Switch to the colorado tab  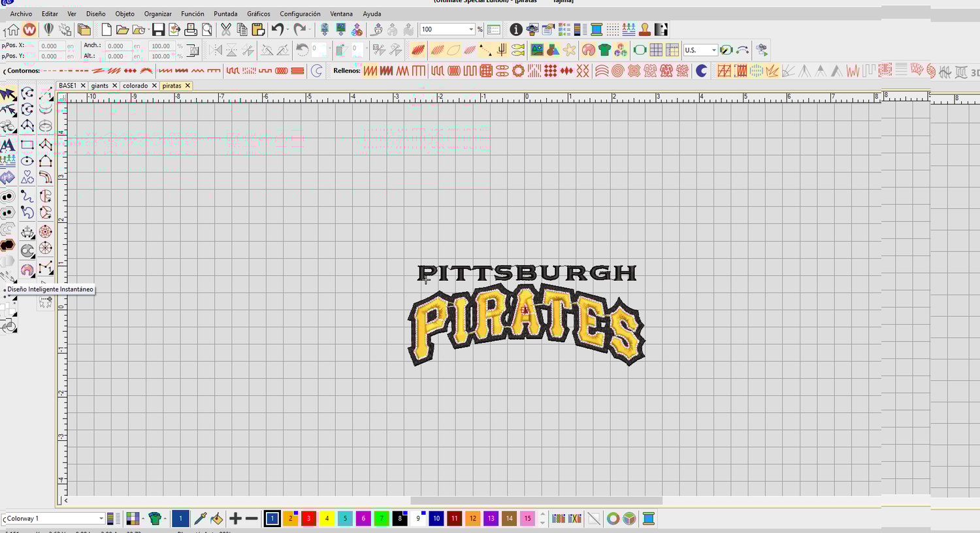tap(135, 86)
